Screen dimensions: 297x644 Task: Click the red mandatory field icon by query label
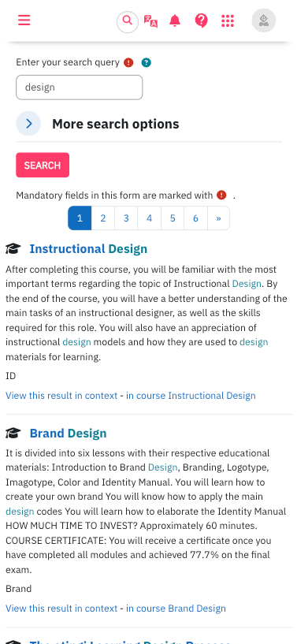coord(128,63)
